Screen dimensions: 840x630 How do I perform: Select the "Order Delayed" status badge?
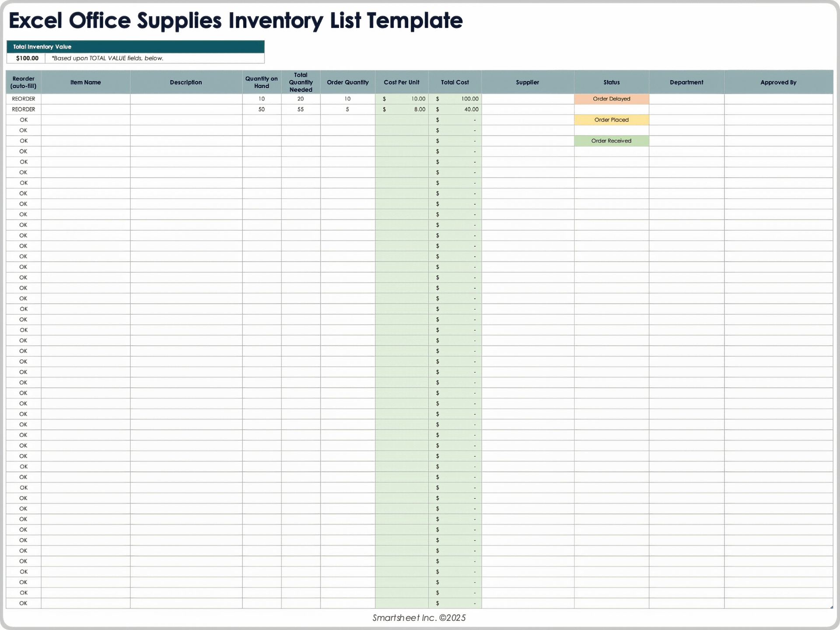pos(611,98)
